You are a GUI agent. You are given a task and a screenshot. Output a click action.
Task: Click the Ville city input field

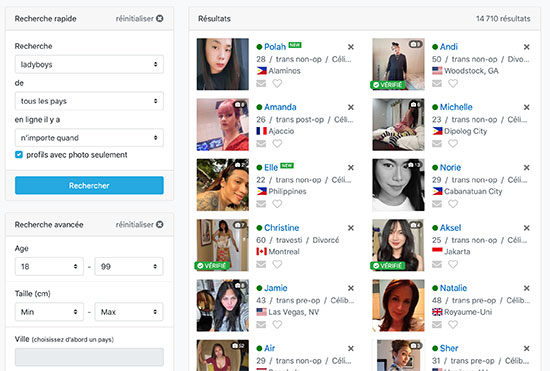point(89,357)
